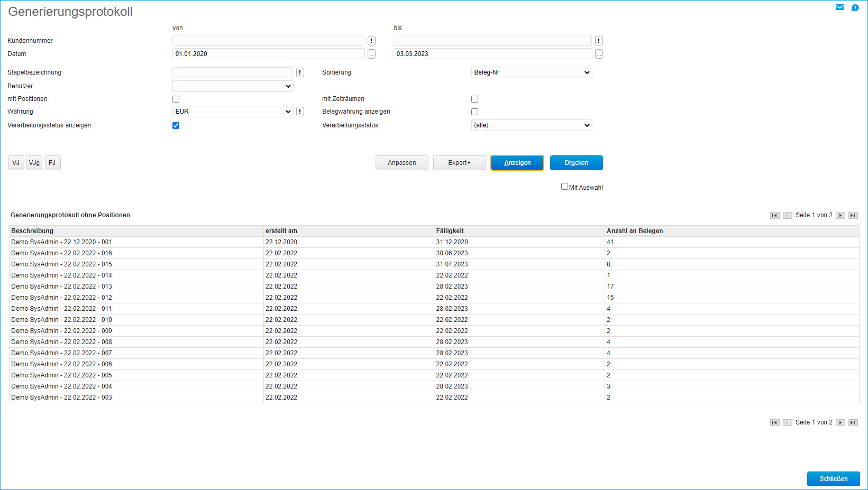The image size is (868, 490).
Task: Enable the mit Positionen checkbox
Action: [176, 99]
